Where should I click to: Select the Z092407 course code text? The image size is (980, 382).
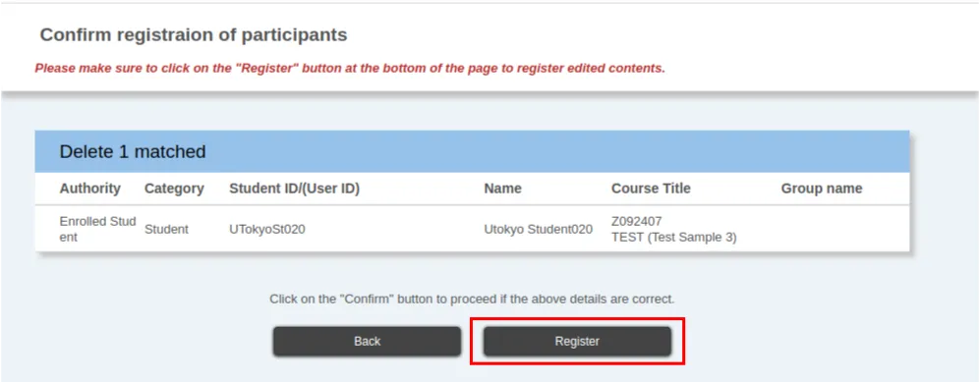click(636, 222)
